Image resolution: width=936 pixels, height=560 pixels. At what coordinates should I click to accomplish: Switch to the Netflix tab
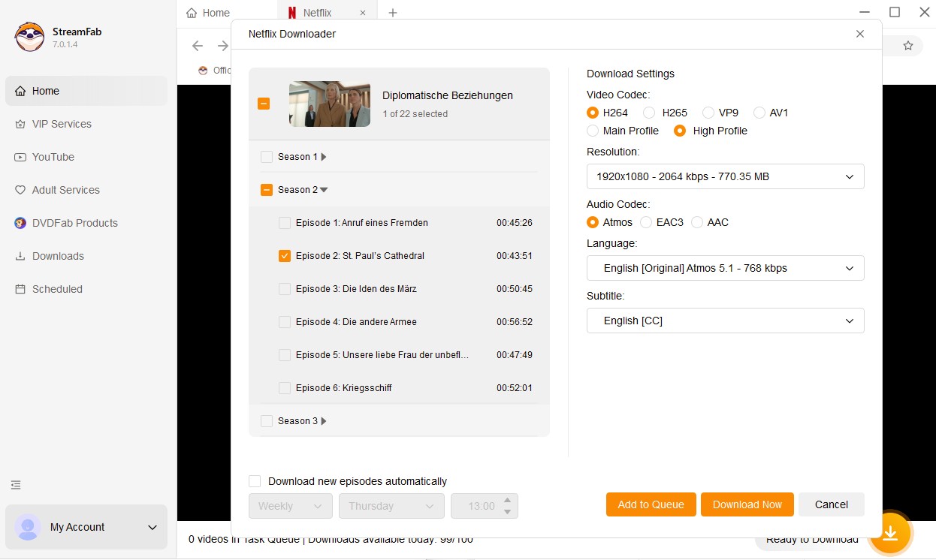coord(319,12)
